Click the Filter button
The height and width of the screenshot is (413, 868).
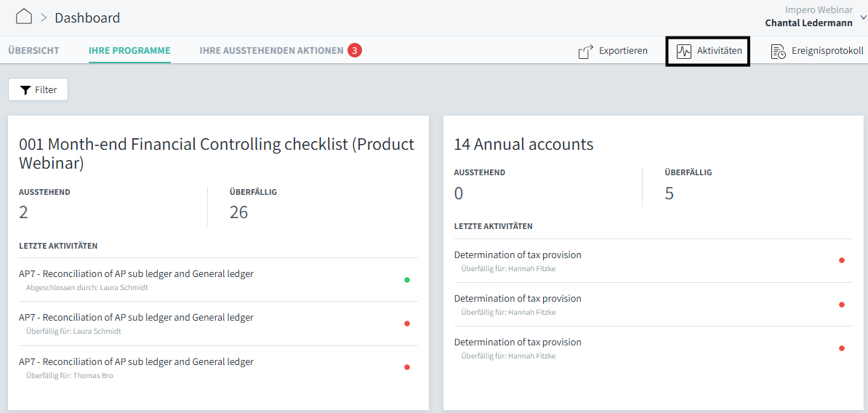(38, 89)
